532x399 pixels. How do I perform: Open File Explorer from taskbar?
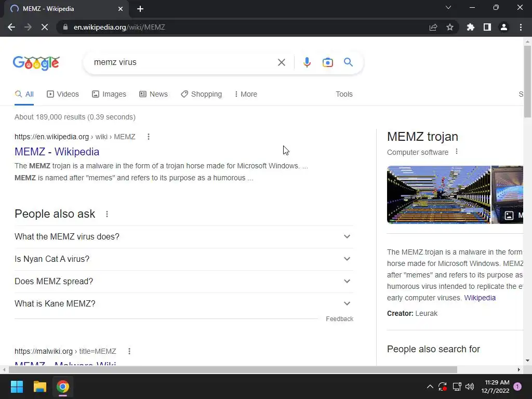point(39,387)
